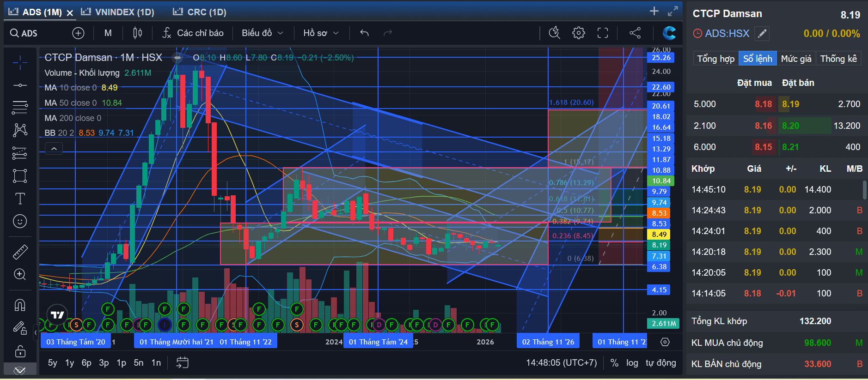The width and height of the screenshot is (868, 380).
Task: Add a new chart tab with plus icon
Action: (654, 11)
